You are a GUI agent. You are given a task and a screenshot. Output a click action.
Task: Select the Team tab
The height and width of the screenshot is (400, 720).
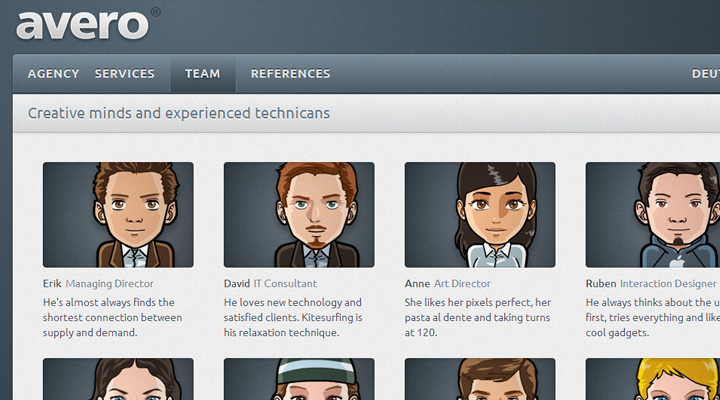point(202,73)
